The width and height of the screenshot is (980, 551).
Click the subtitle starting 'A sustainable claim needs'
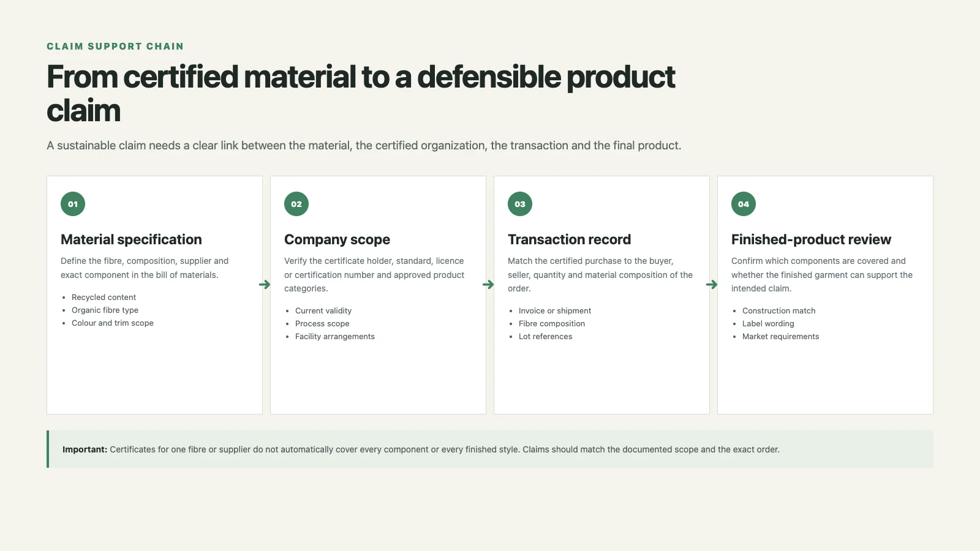364,146
